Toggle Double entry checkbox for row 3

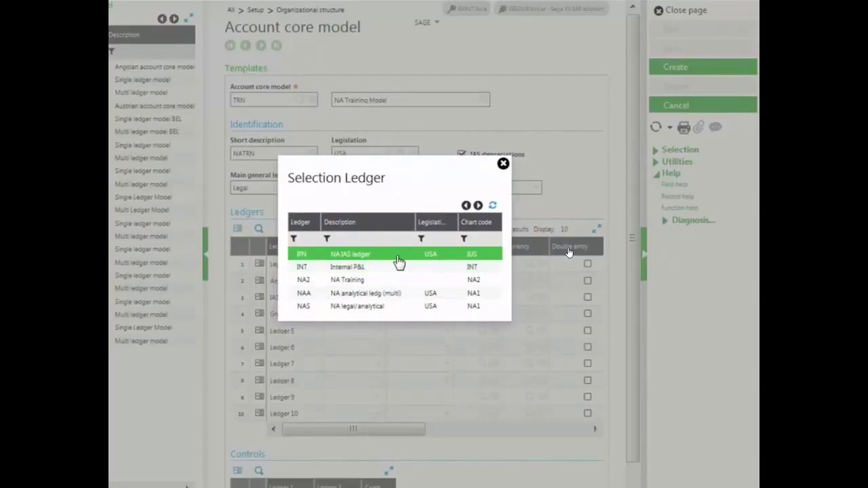pyautogui.click(x=588, y=297)
